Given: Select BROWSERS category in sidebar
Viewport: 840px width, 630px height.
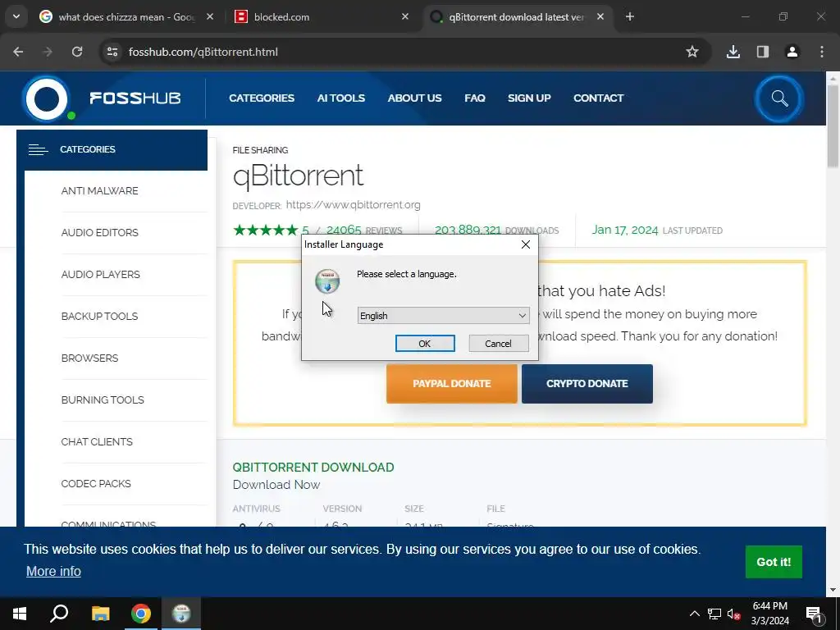Looking at the screenshot, I should (x=90, y=358).
